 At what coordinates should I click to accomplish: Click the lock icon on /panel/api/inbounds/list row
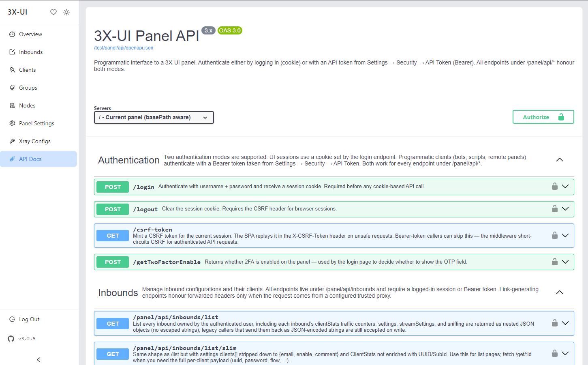[x=555, y=323]
